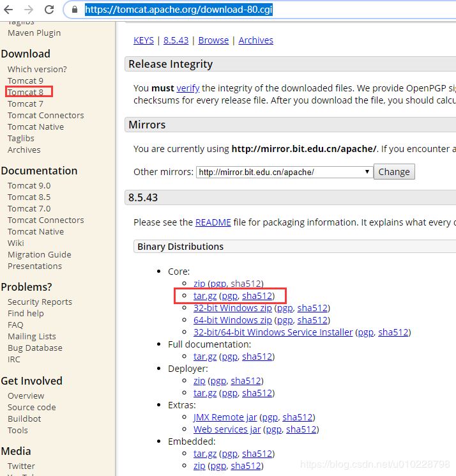Viewport: 456px width, 476px height.
Task: Download Full documentation tar.gz
Action: 205,357
